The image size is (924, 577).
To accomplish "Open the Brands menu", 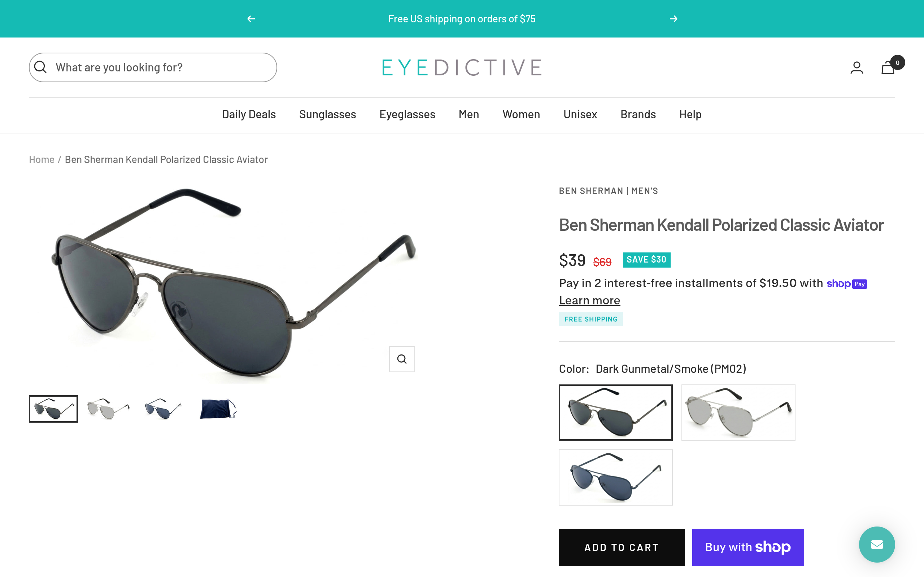I will click(638, 114).
